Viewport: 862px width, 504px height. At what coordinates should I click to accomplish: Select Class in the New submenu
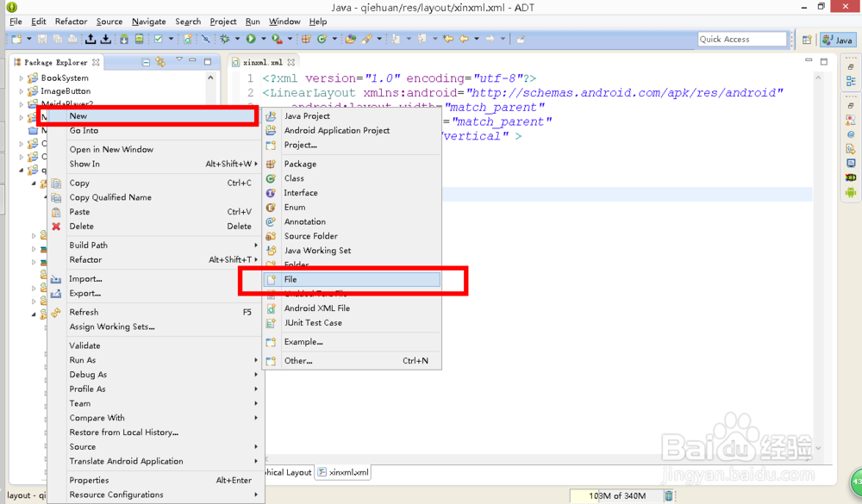click(x=352, y=178)
